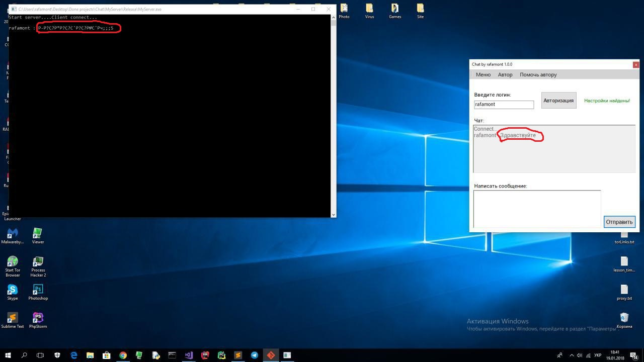Viewport: 644px width, 362px height.
Task: Switch the УКР input language indicator
Action: [598, 355]
